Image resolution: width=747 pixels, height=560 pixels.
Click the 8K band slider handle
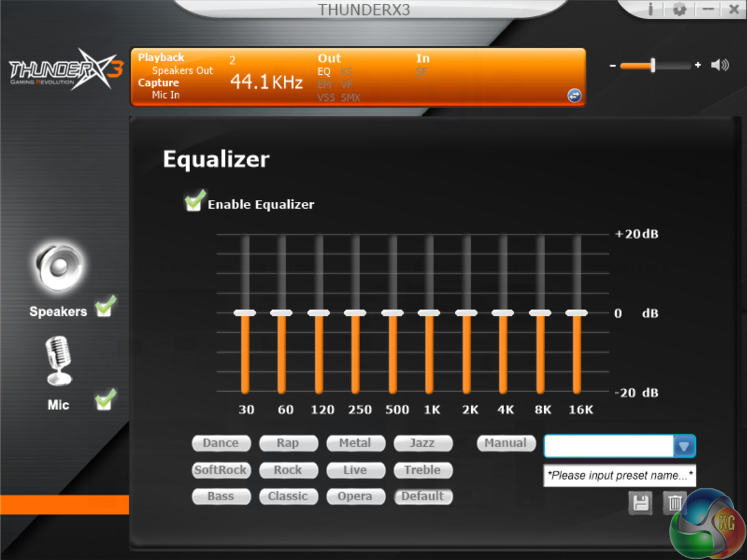[x=540, y=313]
